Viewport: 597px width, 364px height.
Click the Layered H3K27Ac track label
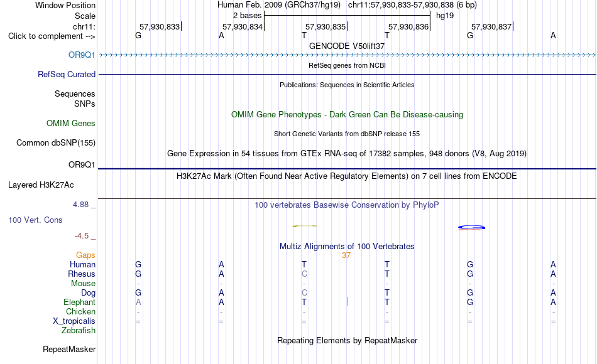(x=41, y=185)
